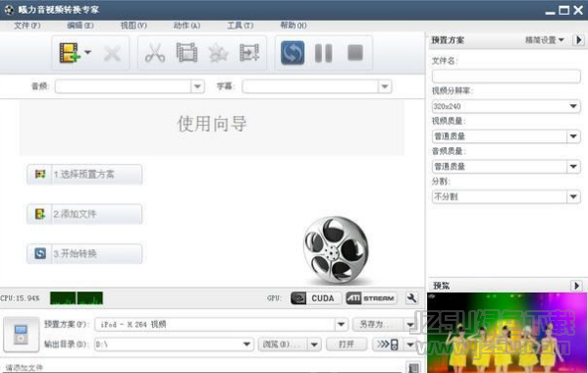588x373 pixels.
Task: Open the 浏览 button dropdown arrow
Action: pos(315,345)
